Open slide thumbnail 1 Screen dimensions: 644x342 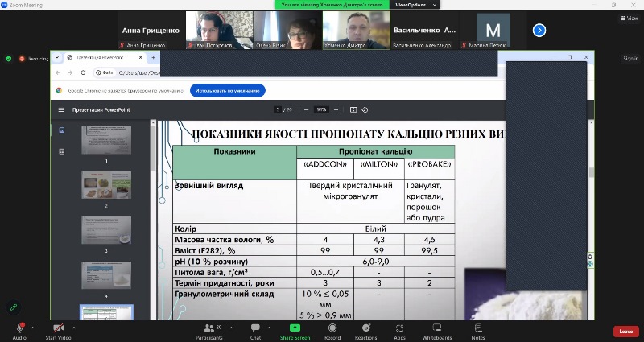[x=106, y=140]
